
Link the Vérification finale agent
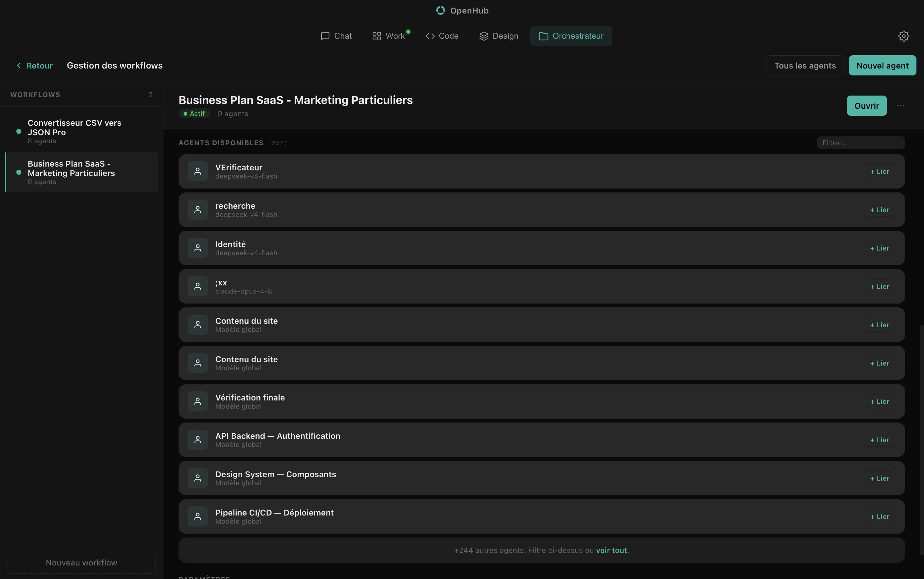point(880,401)
